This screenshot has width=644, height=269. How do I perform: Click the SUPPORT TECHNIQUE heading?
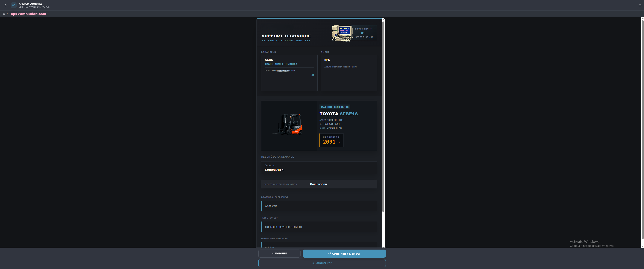tap(286, 36)
